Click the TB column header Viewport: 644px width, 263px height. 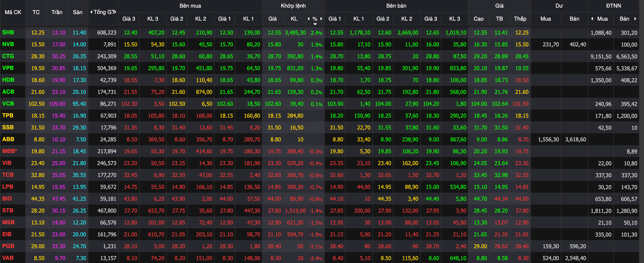(x=499, y=19)
